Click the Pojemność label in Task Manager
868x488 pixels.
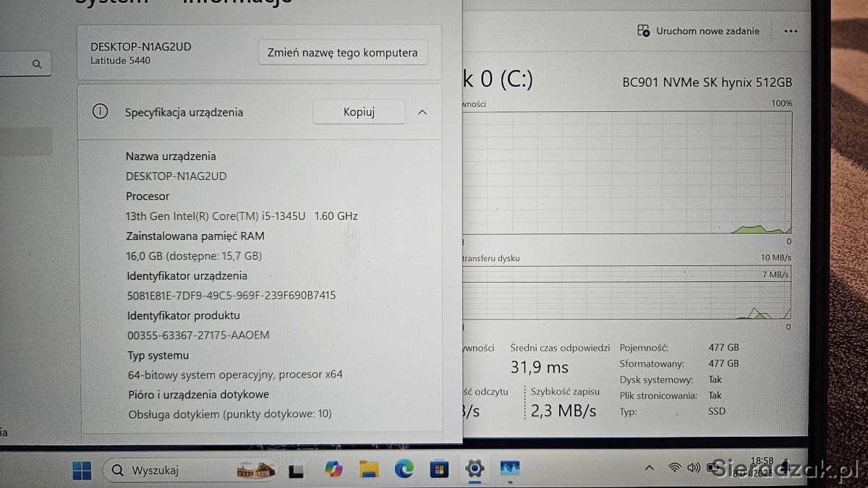[644, 348]
